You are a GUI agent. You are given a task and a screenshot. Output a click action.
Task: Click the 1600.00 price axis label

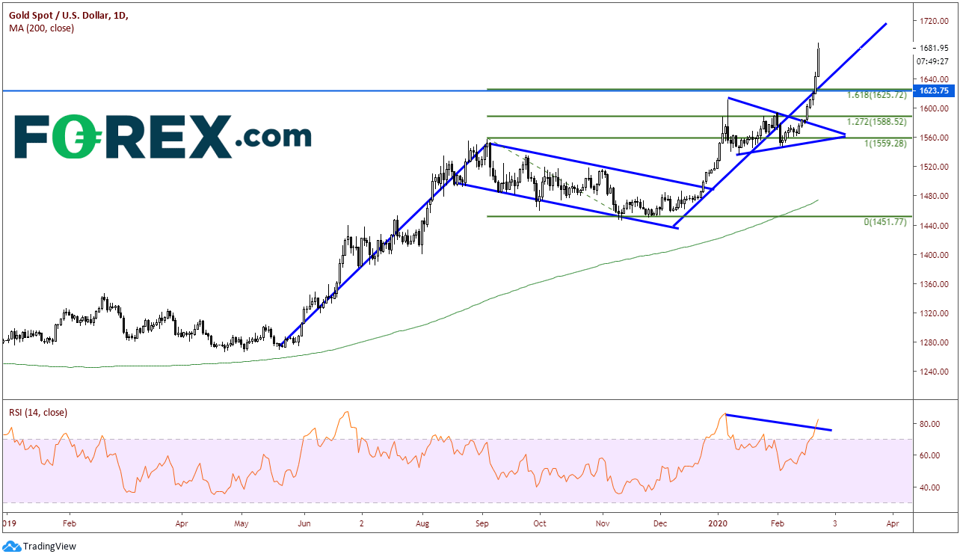click(x=934, y=108)
